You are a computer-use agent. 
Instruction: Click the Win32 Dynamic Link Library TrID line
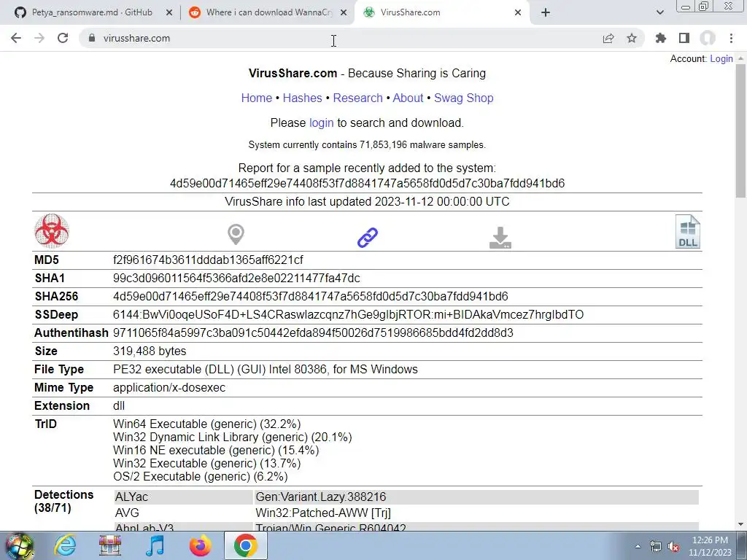(233, 437)
